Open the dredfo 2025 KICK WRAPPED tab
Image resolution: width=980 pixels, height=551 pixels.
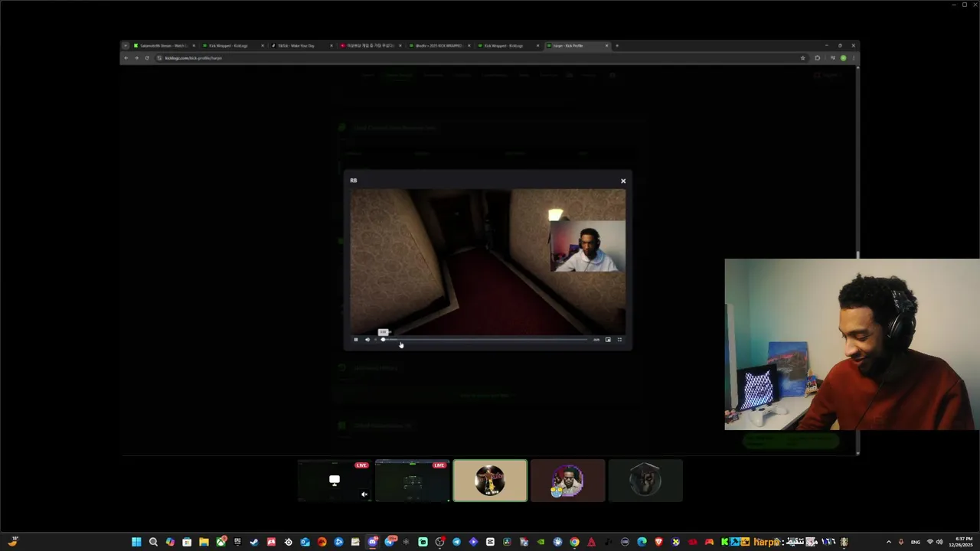tap(439, 46)
